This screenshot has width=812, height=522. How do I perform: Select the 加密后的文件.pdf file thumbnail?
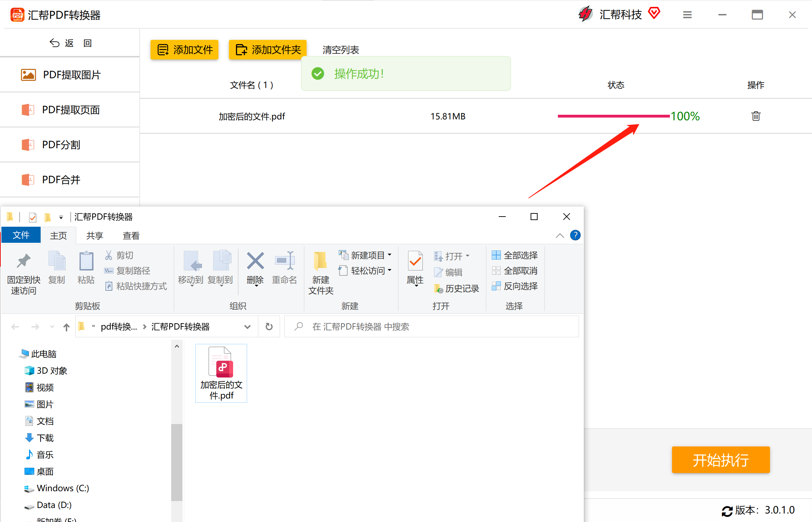(x=221, y=373)
